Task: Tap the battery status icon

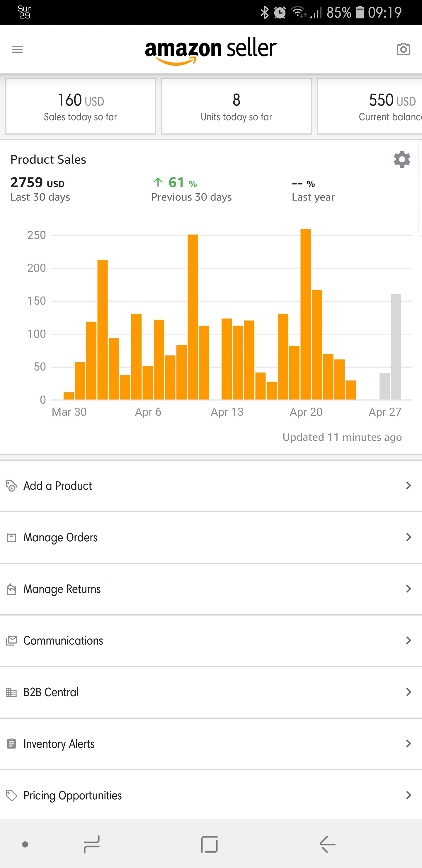Action: coord(360,13)
